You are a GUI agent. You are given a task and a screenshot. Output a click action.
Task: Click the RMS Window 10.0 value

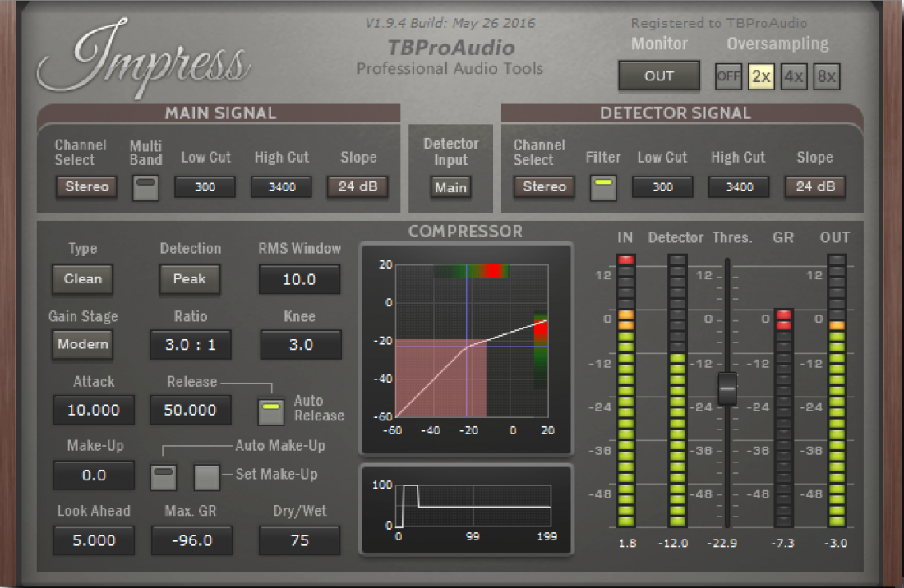tap(299, 279)
